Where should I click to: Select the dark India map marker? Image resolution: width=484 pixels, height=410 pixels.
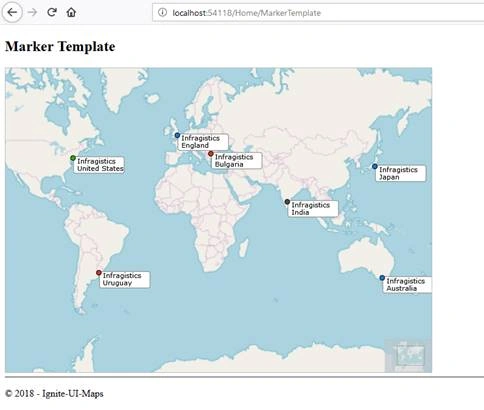click(287, 202)
